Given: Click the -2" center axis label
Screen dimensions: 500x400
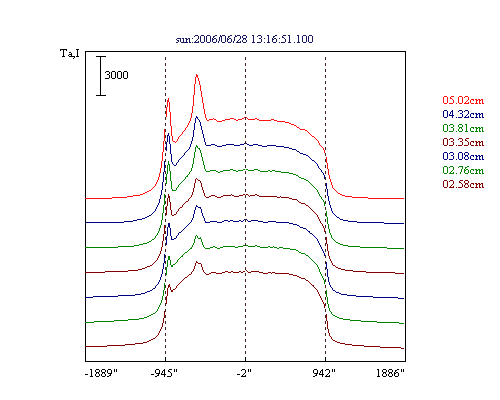Looking at the screenshot, I should pyautogui.click(x=244, y=373).
